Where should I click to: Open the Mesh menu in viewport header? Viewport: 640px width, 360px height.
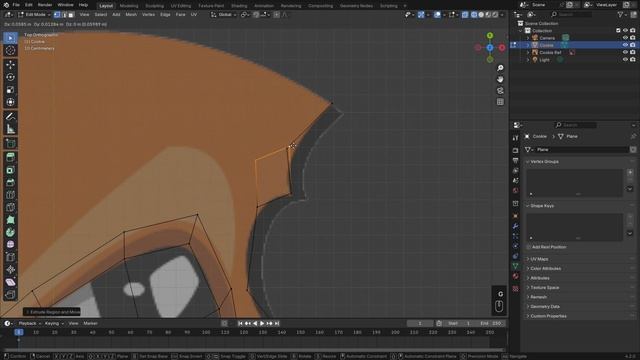pos(131,15)
